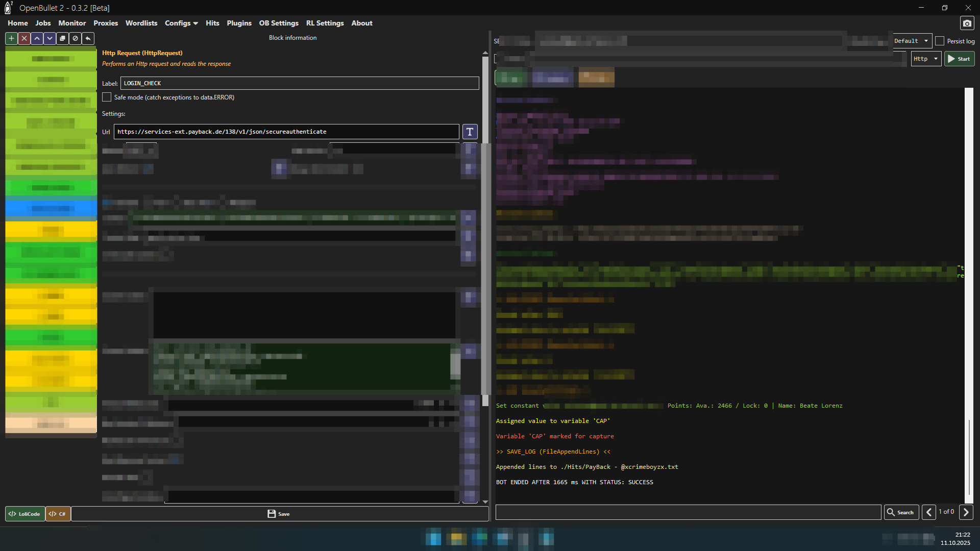Click the 'BOT ENDED AFTER 1665 ms' log line
Image resolution: width=980 pixels, height=551 pixels.
point(575,482)
